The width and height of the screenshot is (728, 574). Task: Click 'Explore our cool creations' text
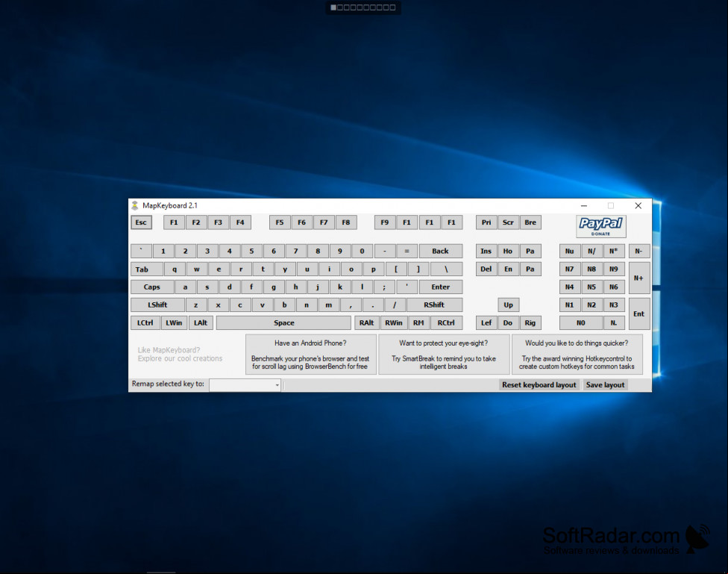pos(181,358)
